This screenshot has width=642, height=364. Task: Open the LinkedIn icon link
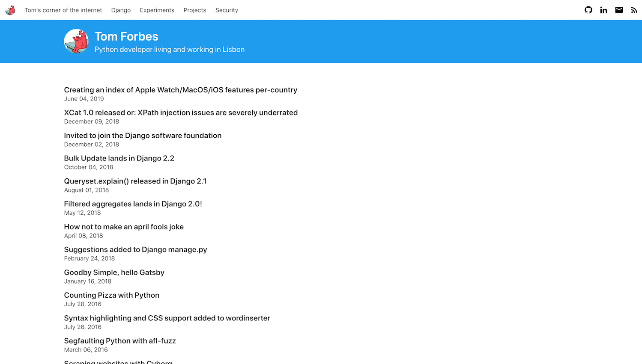coord(603,10)
